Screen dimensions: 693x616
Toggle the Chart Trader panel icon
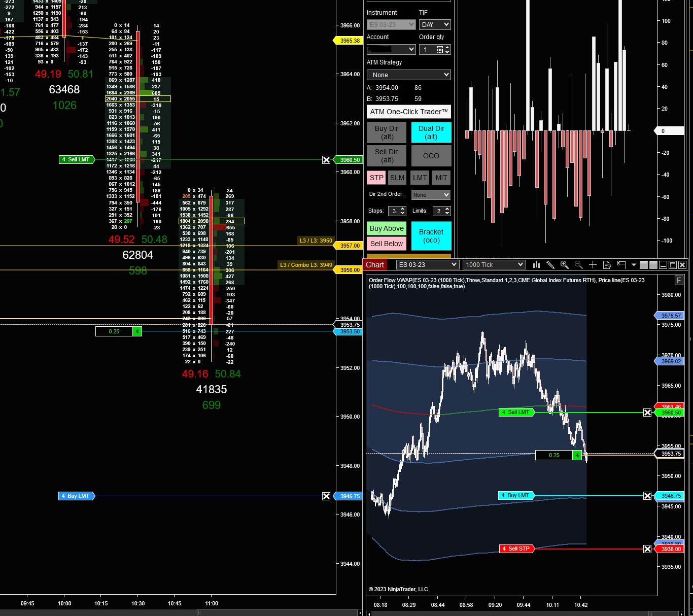tap(621, 264)
